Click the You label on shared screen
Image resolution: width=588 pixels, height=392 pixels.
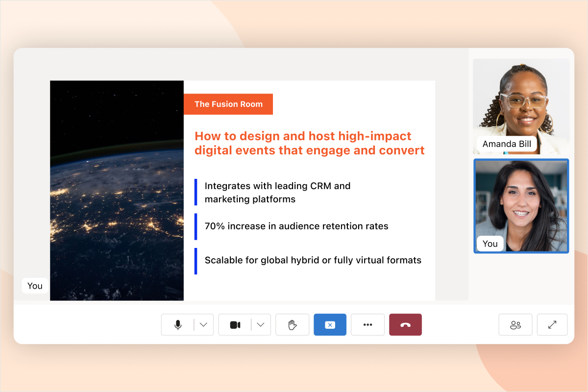click(x=35, y=286)
